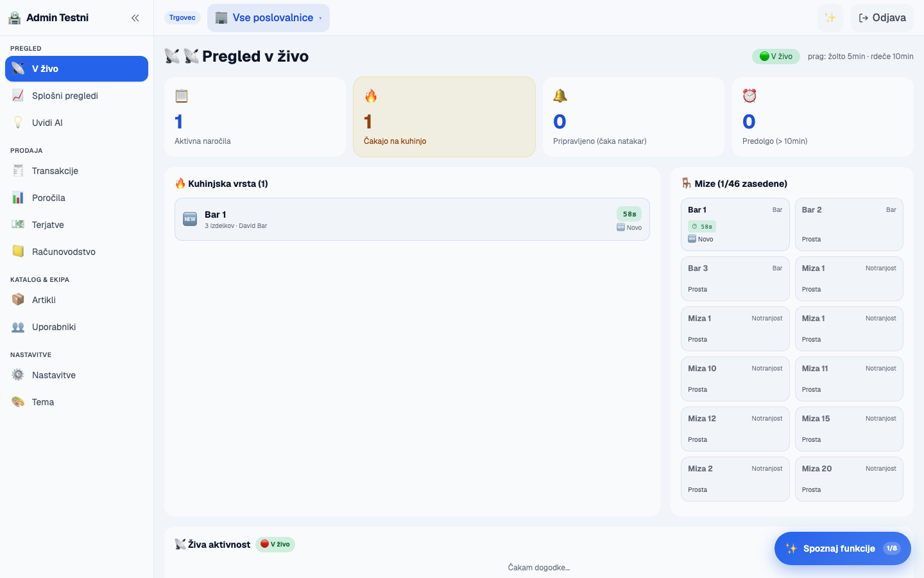Click building icon in Vse poslovalnice selector
924x578 pixels.
tap(221, 18)
